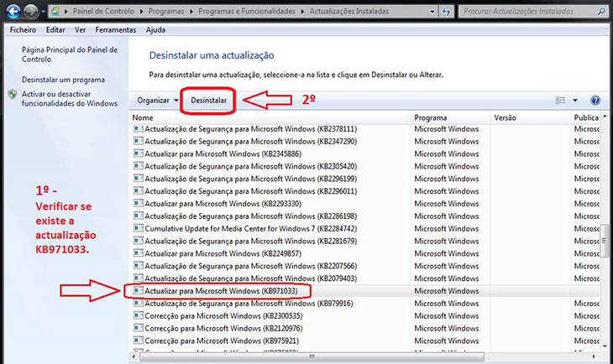Select the security update KB2347290 row
The height and width of the screenshot is (364, 613).
tap(364, 142)
